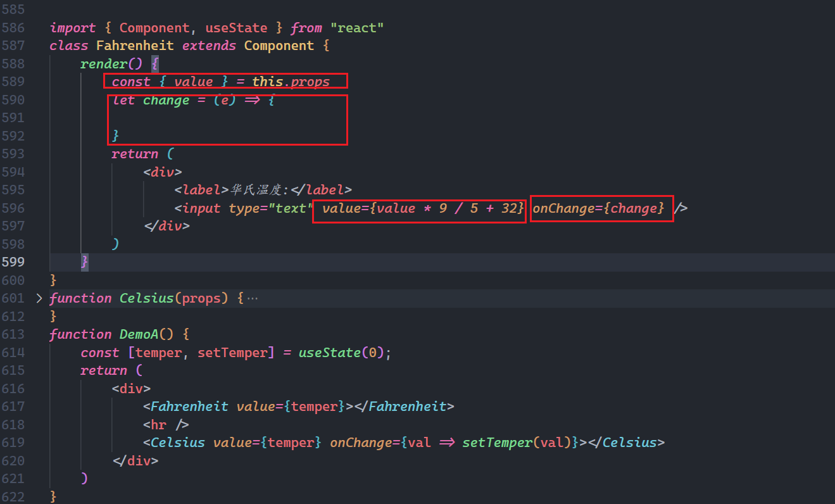835x504 pixels.
Task: Click the closing </Fahrenheit> tag
Action: coord(404,406)
